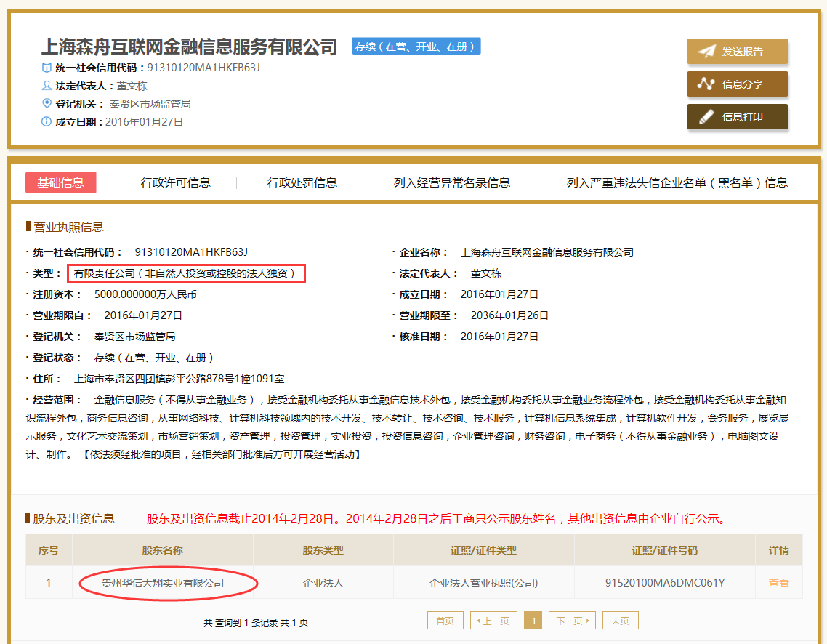Click the share icon on 信息分享
This screenshot has width=827, height=644.
706,84
